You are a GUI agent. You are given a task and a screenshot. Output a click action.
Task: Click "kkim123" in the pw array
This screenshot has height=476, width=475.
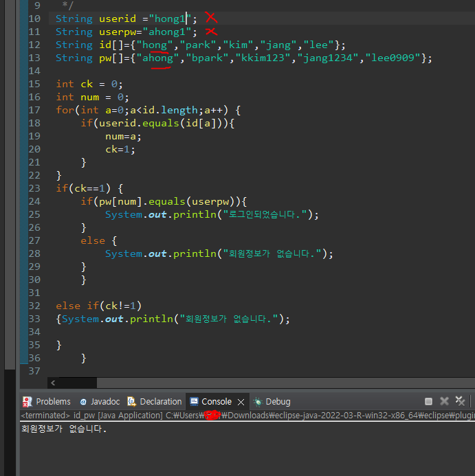pyautogui.click(x=263, y=58)
